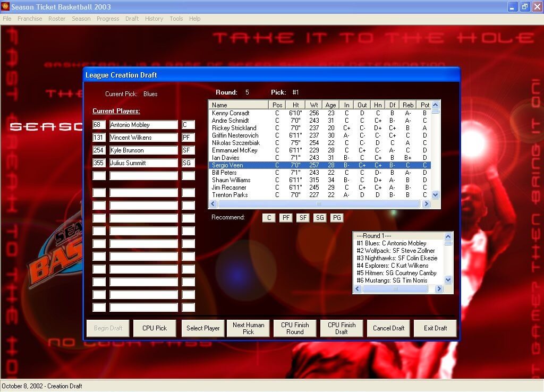Click the player list scroll down arrow
The width and height of the screenshot is (544, 392).
(x=436, y=195)
